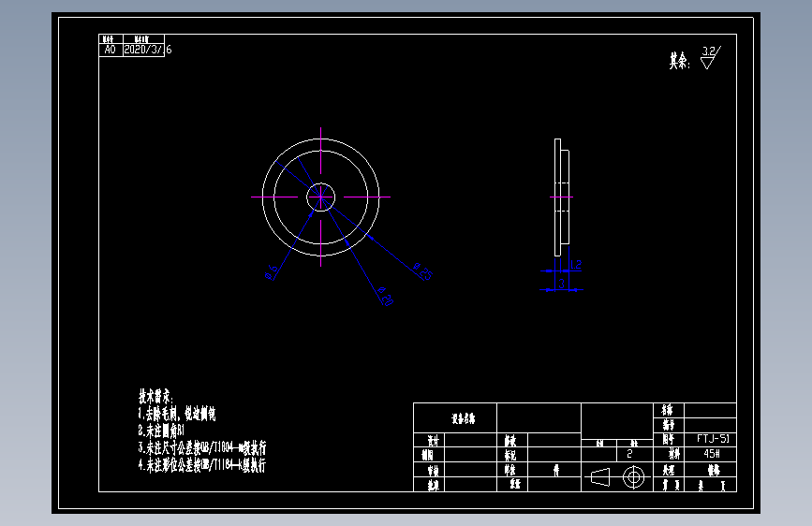Click the '2020/3/16' date text

148,50
